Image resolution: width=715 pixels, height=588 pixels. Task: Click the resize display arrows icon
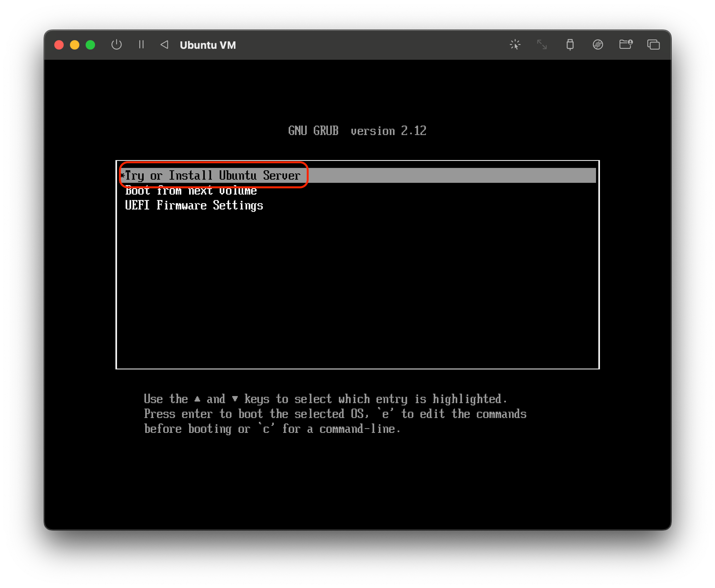(x=542, y=45)
